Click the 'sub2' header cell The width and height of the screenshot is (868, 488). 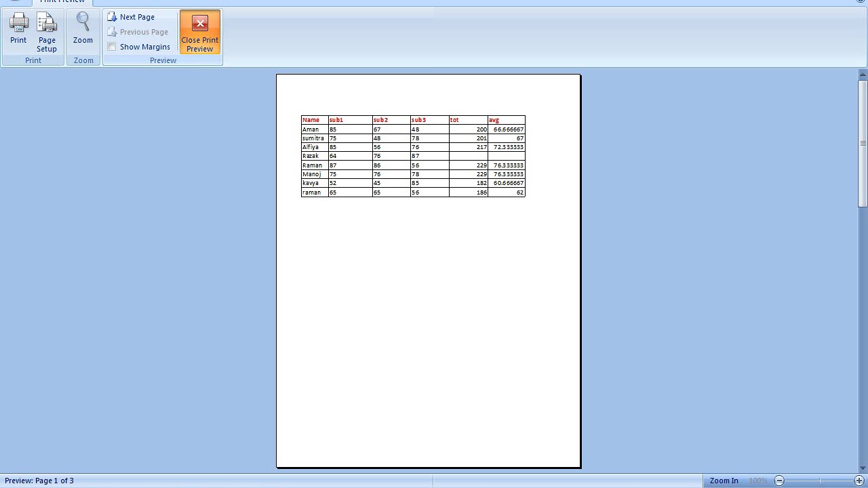tap(391, 120)
